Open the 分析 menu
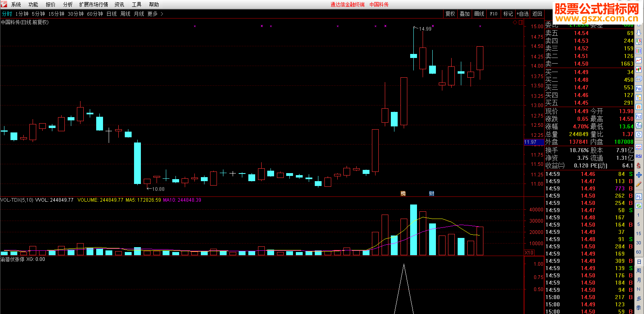The image size is (644, 314). coord(68,4)
